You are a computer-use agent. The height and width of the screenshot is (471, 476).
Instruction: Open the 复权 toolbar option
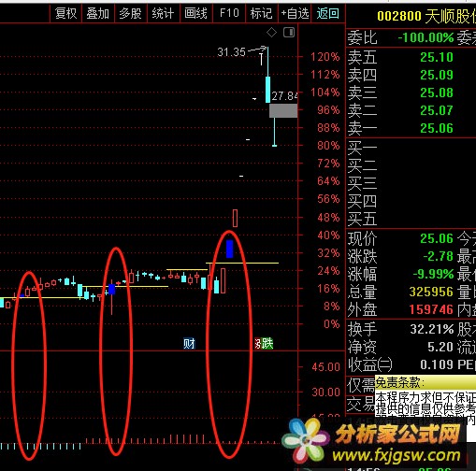65,13
